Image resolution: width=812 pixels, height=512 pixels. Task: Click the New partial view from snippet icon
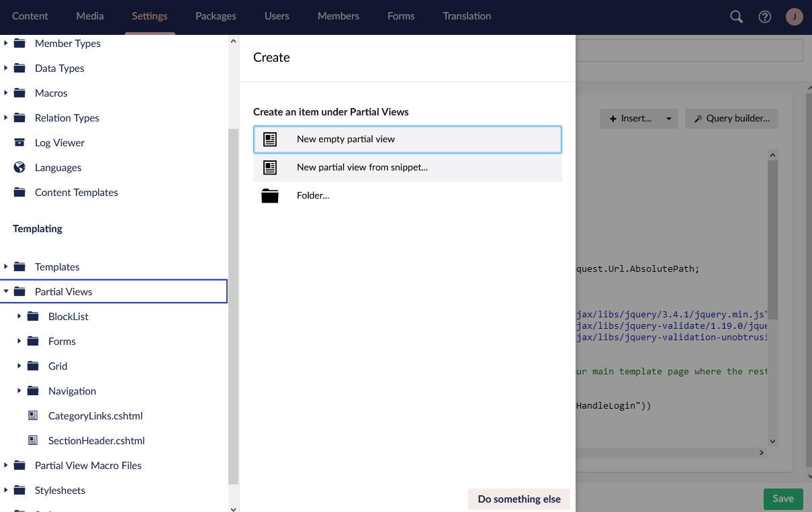[270, 168]
